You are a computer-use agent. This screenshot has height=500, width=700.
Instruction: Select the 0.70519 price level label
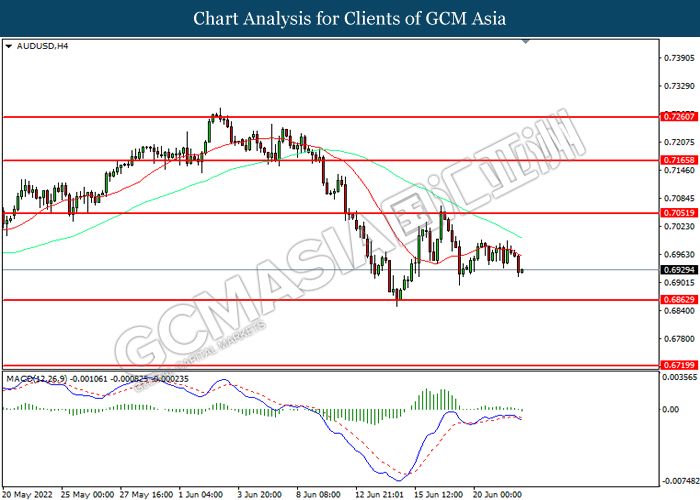click(679, 212)
